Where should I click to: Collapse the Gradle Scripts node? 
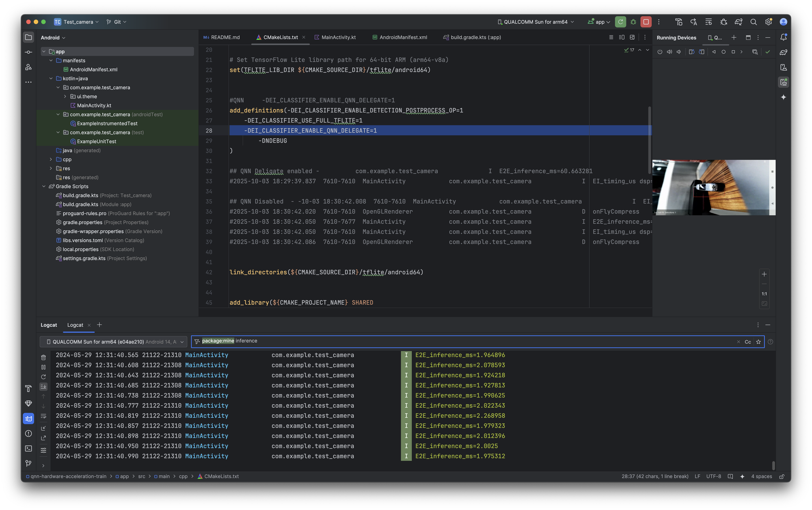coord(44,186)
